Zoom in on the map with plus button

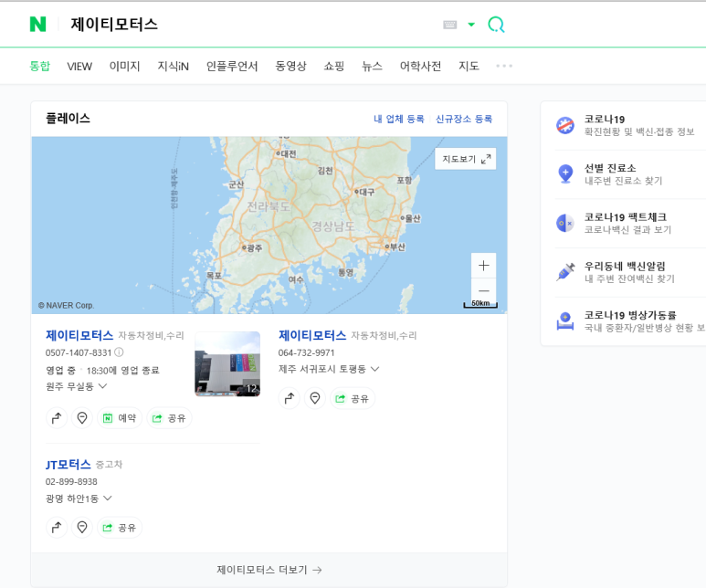click(x=483, y=266)
